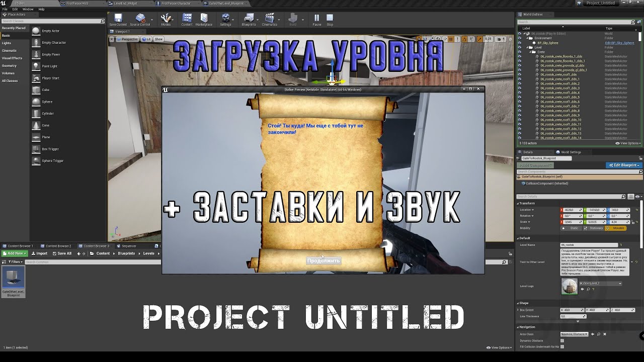This screenshot has height=362, width=644.
Task: Open the Content browser toolbar icon
Action: pos(187,19)
